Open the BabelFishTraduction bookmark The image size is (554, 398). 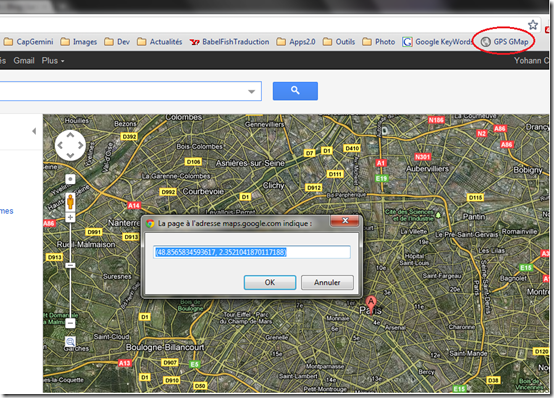[229, 42]
